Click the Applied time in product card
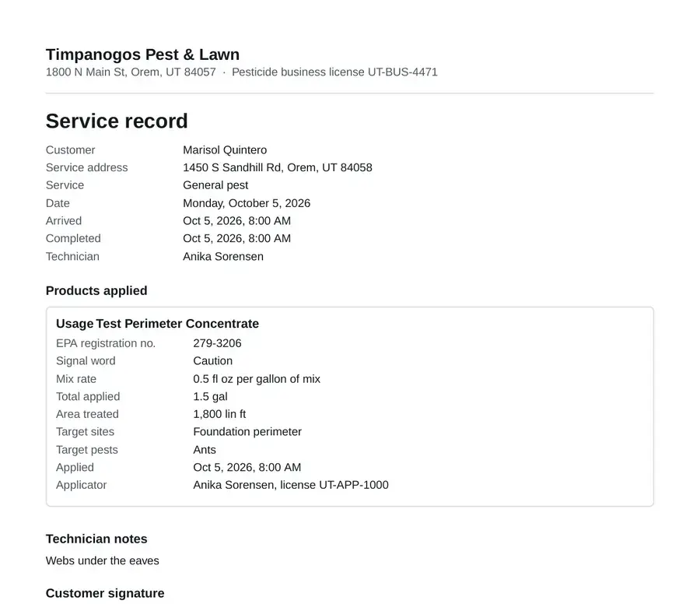This screenshot has height=604, width=700. click(x=247, y=467)
